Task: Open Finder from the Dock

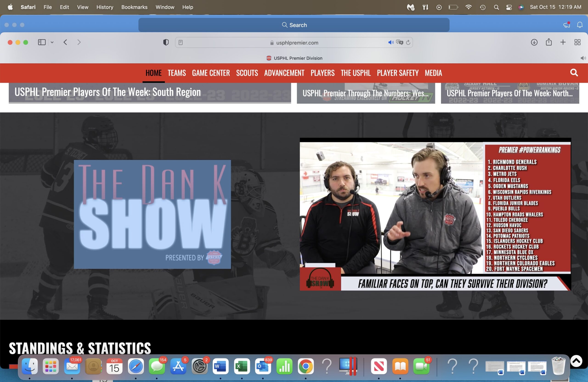Action: [x=30, y=366]
